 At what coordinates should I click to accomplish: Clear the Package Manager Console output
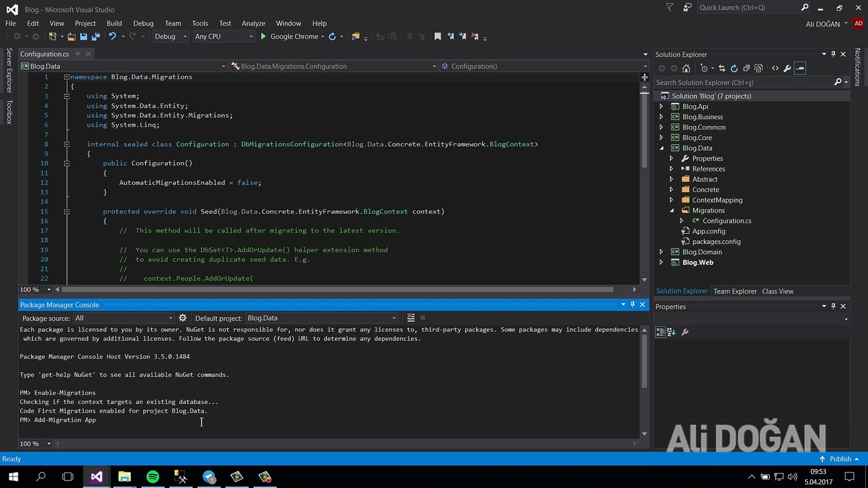point(411,318)
